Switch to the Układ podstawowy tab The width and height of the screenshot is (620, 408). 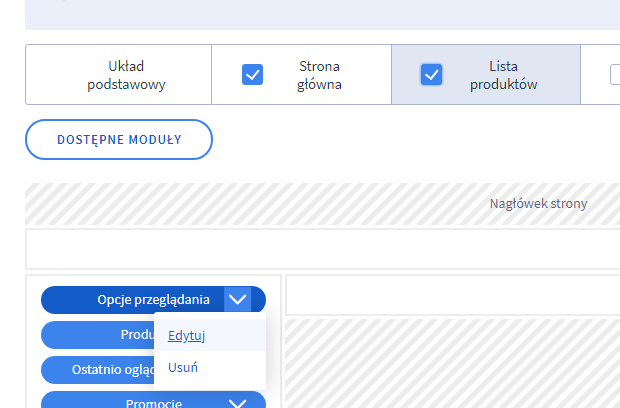[x=126, y=75]
